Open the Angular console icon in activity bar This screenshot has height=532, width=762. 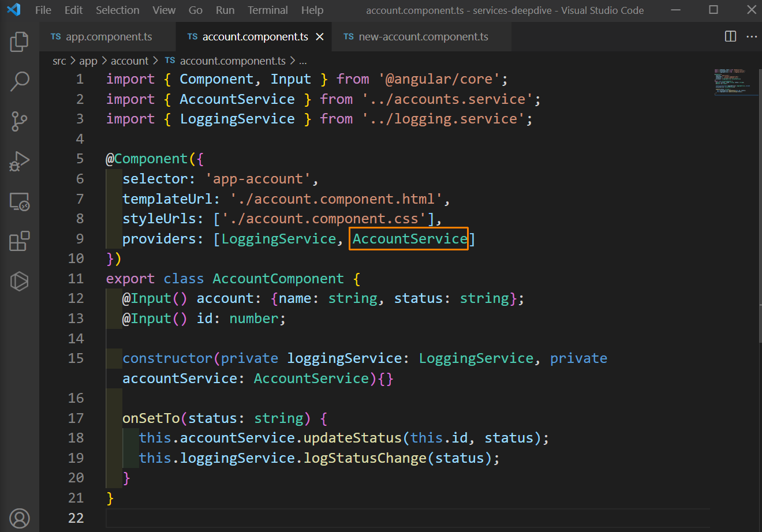click(x=19, y=281)
